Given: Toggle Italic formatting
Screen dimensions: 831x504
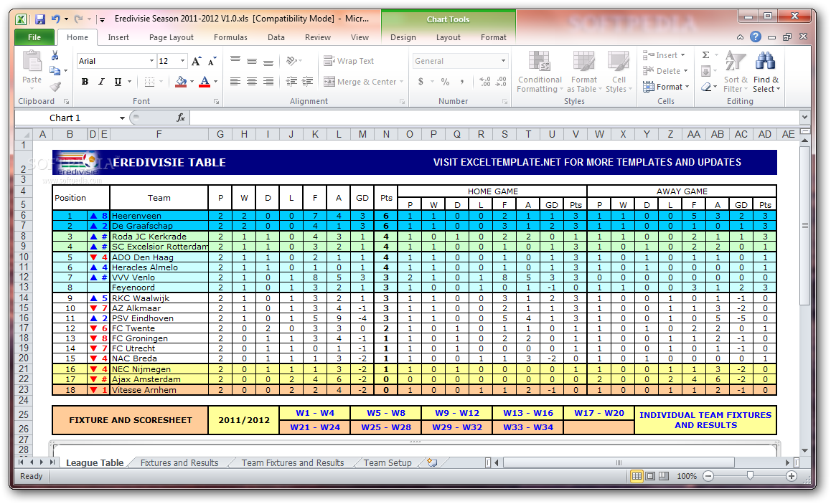Looking at the screenshot, I should click(101, 82).
